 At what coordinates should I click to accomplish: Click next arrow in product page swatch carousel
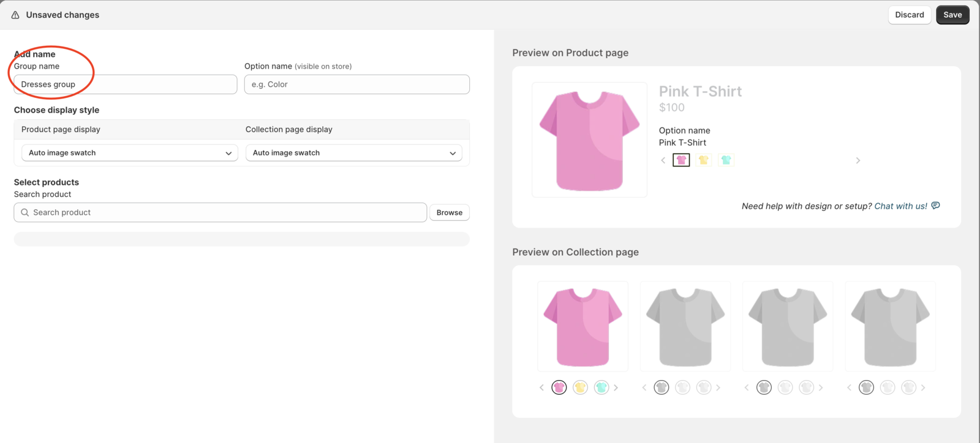(x=858, y=160)
